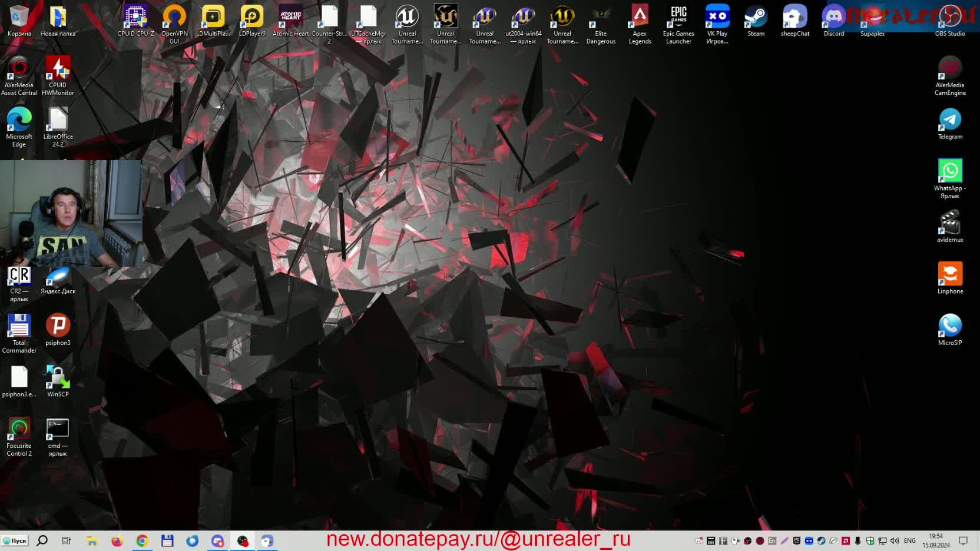Screen dimensions: 980x551
Task: Switch to Chrome on the taskbar
Action: 142,540
